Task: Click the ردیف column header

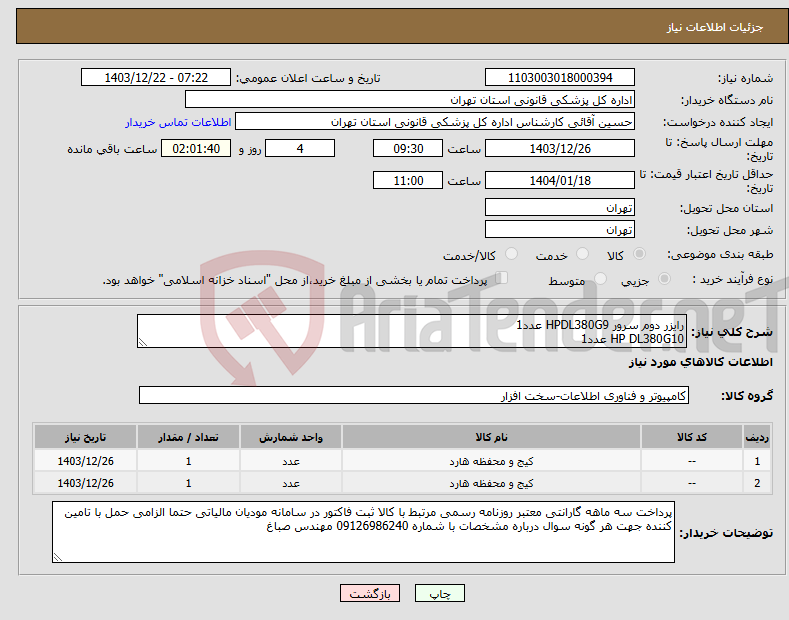Action: pyautogui.click(x=757, y=437)
